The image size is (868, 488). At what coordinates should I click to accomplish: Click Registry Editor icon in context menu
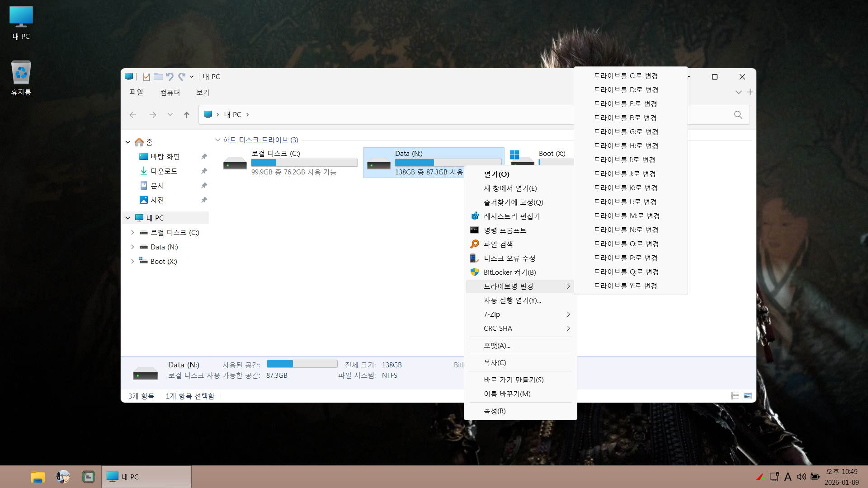pos(475,216)
